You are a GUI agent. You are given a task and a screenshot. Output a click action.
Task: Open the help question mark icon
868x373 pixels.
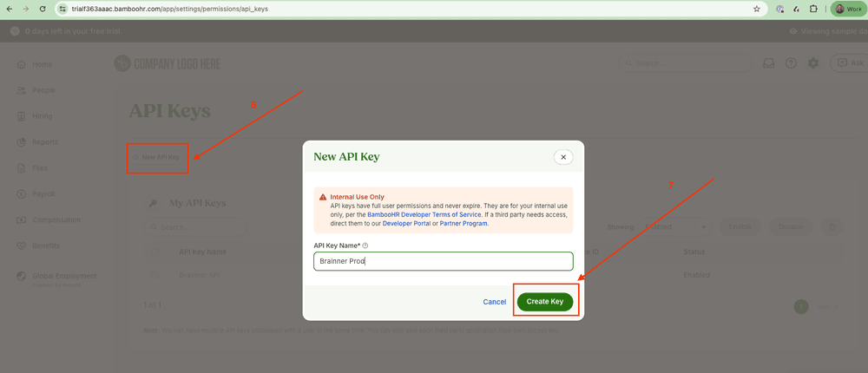pyautogui.click(x=791, y=63)
